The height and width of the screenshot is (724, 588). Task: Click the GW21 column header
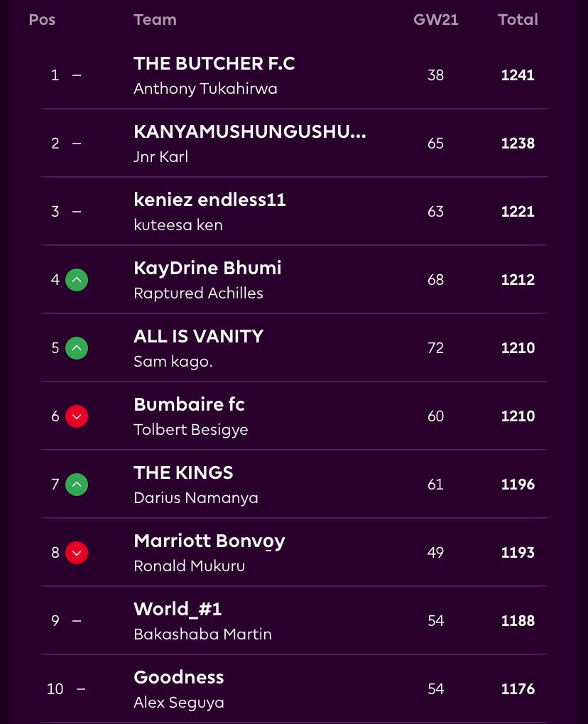tap(435, 20)
